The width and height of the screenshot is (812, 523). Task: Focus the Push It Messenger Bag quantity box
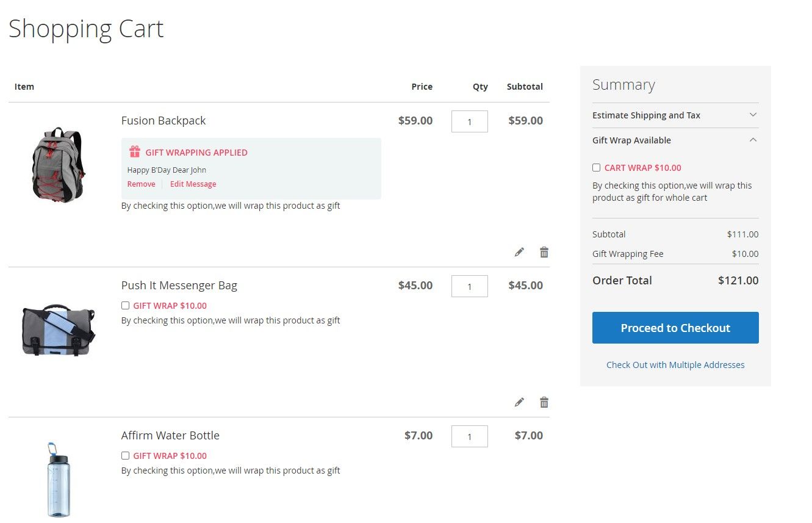pyautogui.click(x=469, y=286)
